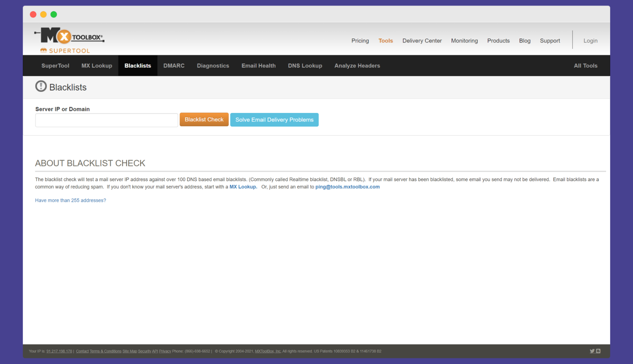Click the Blacklist Check button

pyautogui.click(x=204, y=120)
